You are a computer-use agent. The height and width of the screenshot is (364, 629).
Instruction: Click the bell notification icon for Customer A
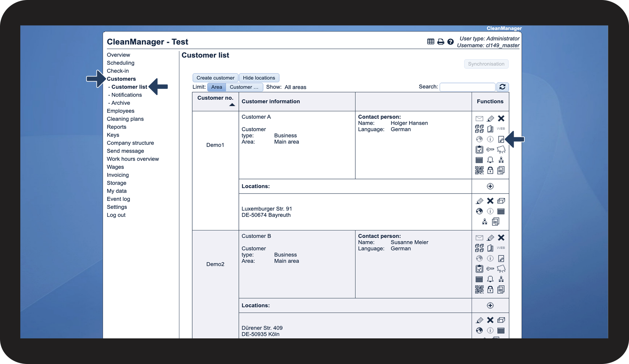point(491,160)
